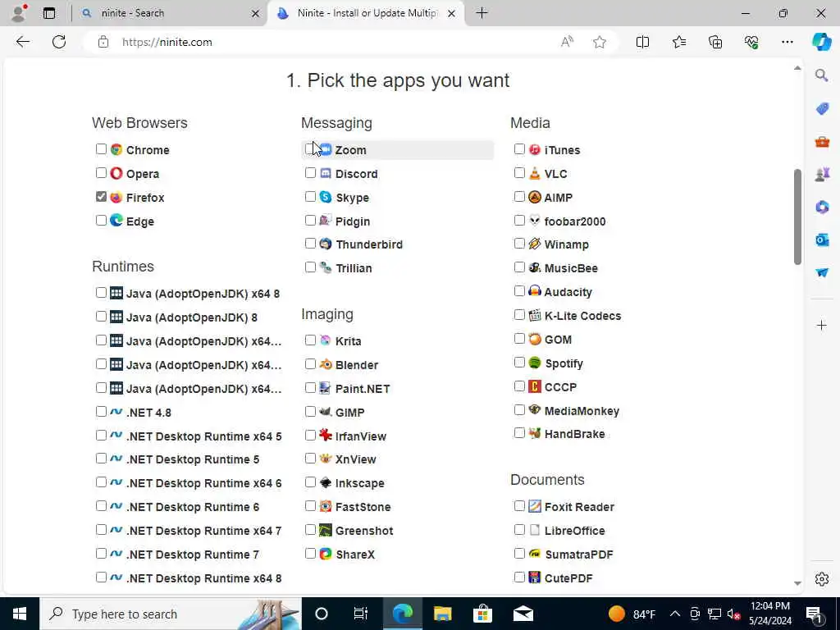This screenshot has width=840, height=630.
Task: Open Microsoft Store from the taskbar
Action: (x=482, y=614)
